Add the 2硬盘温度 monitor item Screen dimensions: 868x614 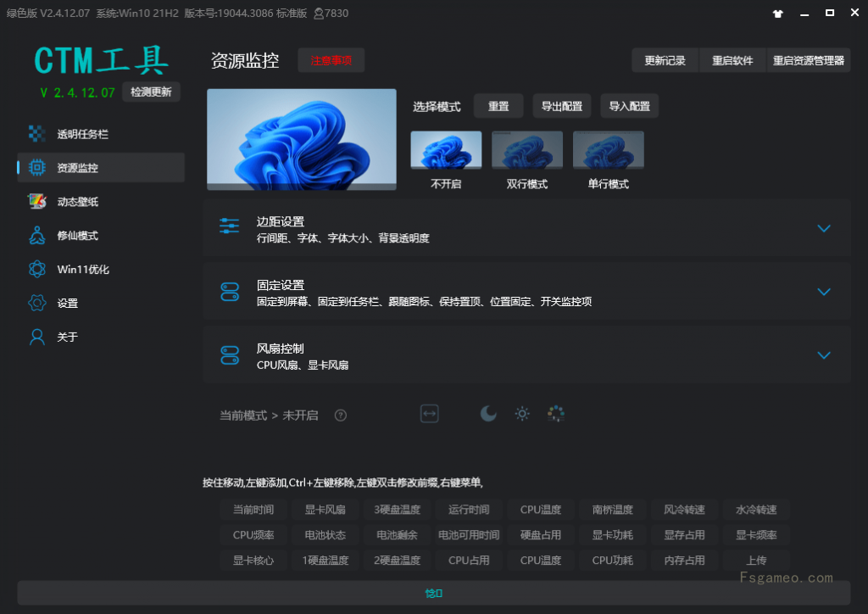click(397, 561)
